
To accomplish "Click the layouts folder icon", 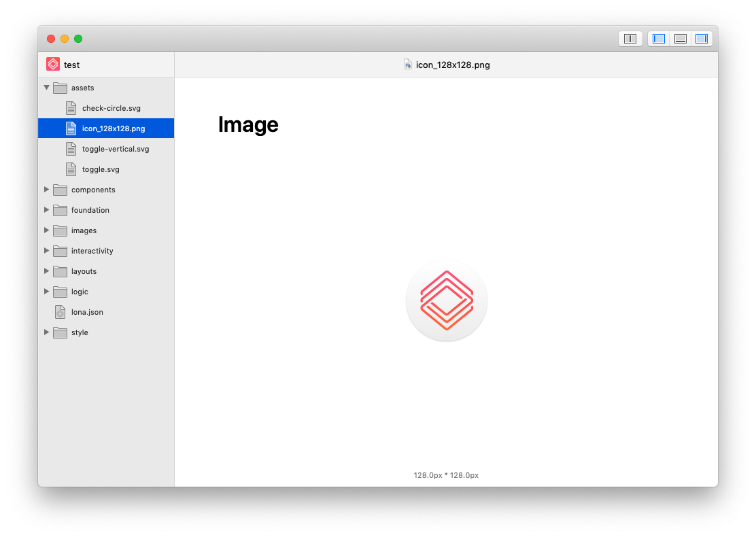I will [61, 271].
